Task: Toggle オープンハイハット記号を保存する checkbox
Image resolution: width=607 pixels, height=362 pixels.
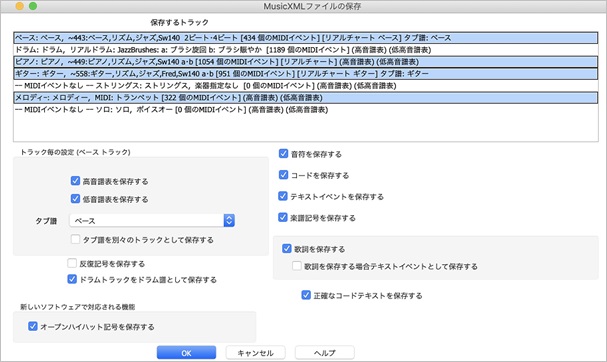Action: tap(33, 326)
